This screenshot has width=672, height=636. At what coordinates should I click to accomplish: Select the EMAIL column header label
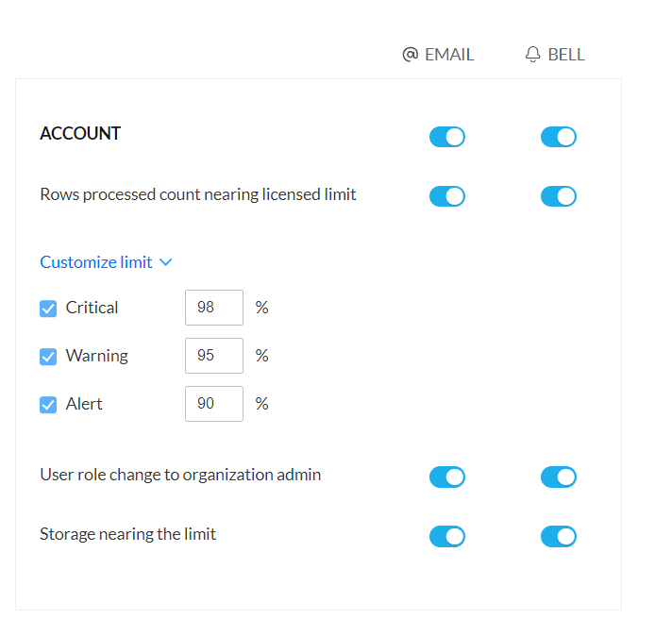point(449,55)
